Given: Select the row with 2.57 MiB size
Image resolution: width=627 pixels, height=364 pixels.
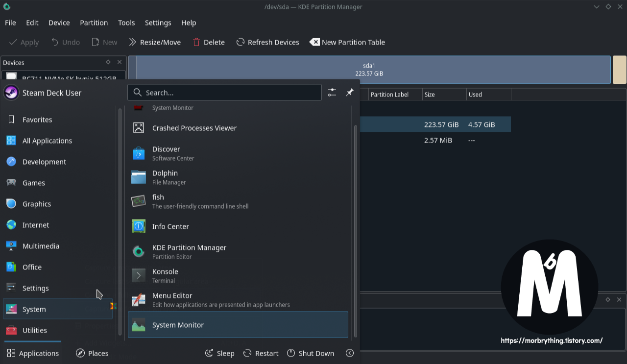Looking at the screenshot, I should tap(435, 140).
